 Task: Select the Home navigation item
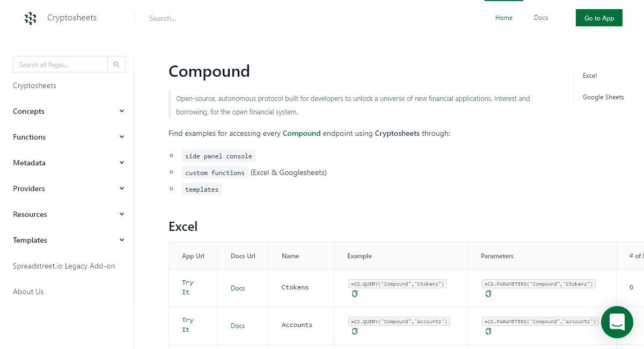tap(503, 18)
